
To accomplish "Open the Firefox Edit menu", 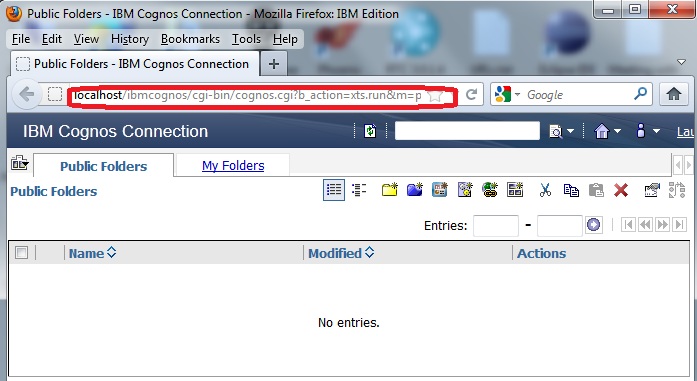I will (x=52, y=39).
